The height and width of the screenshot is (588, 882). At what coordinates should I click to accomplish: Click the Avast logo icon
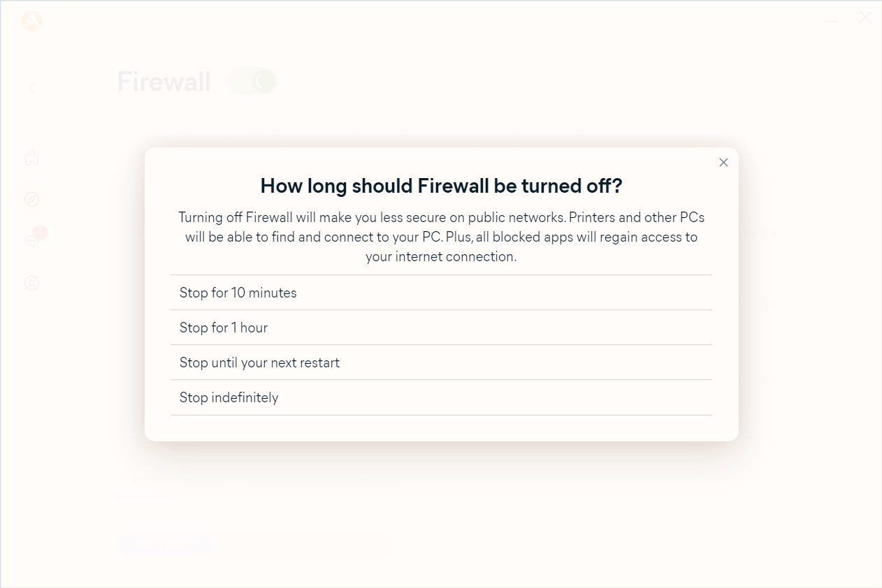click(31, 21)
